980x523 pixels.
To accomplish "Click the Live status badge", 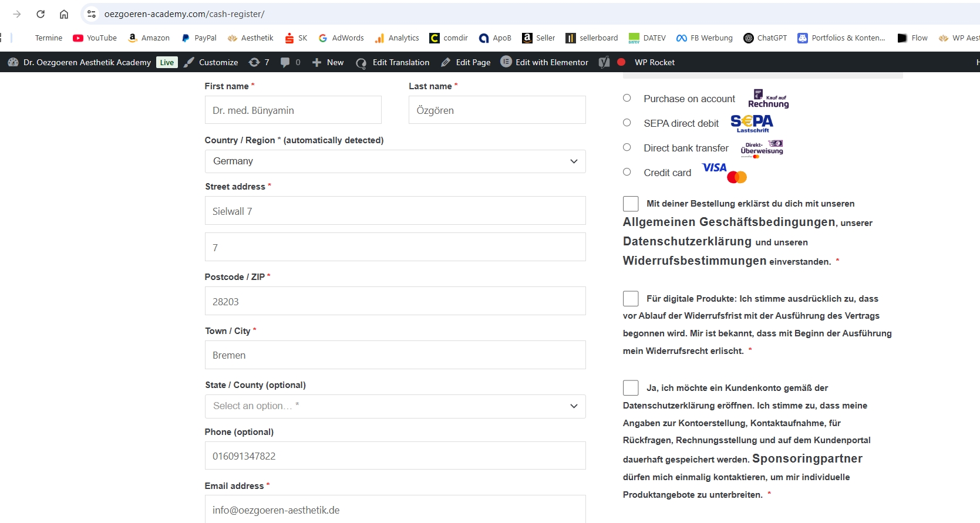I will (167, 62).
